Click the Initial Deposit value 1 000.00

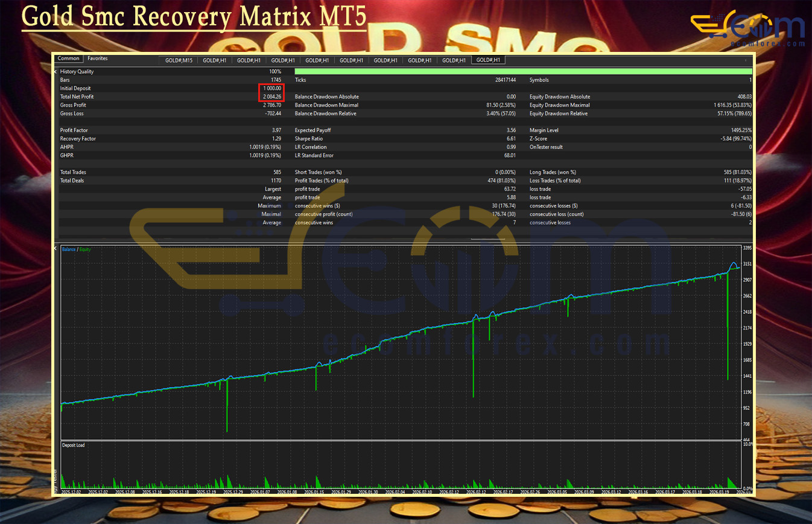pyautogui.click(x=271, y=89)
